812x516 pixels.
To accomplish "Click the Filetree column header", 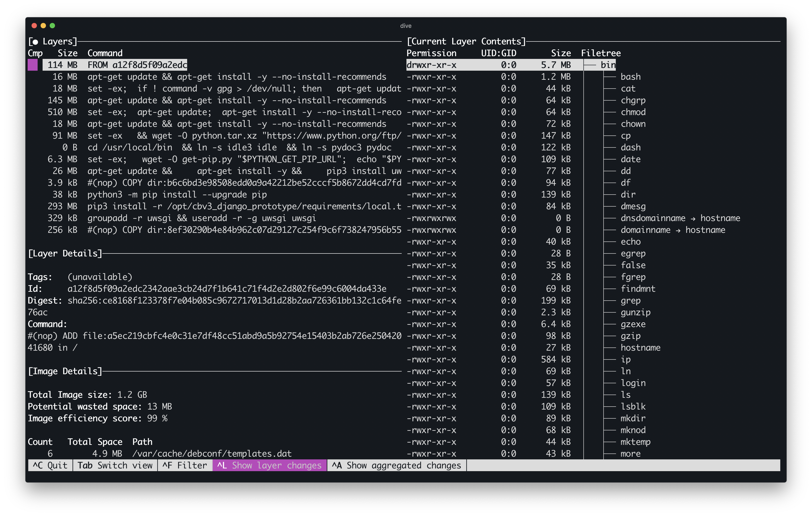I will [x=601, y=53].
